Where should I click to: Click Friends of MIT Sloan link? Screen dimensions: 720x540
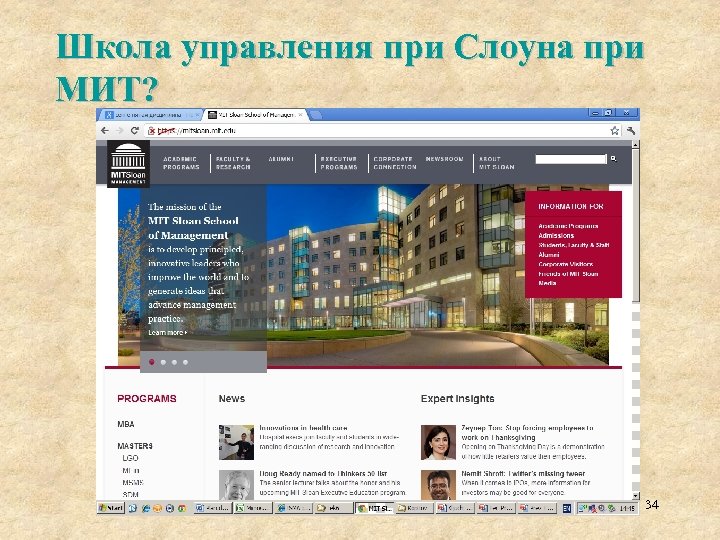pyautogui.click(x=568, y=274)
